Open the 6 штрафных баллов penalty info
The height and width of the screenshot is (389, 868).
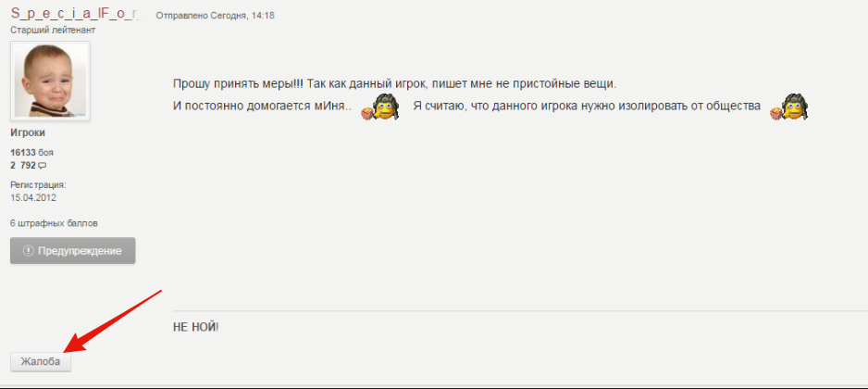point(55,223)
